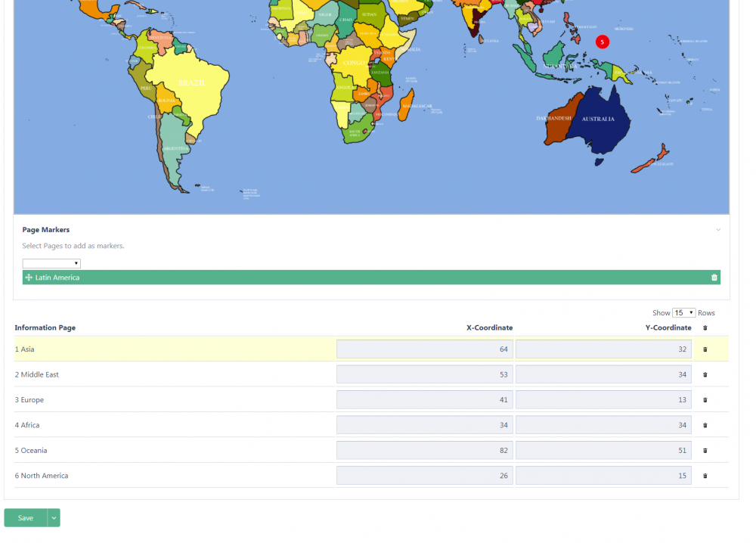Delete the Asia row with trash icon

[x=705, y=349]
